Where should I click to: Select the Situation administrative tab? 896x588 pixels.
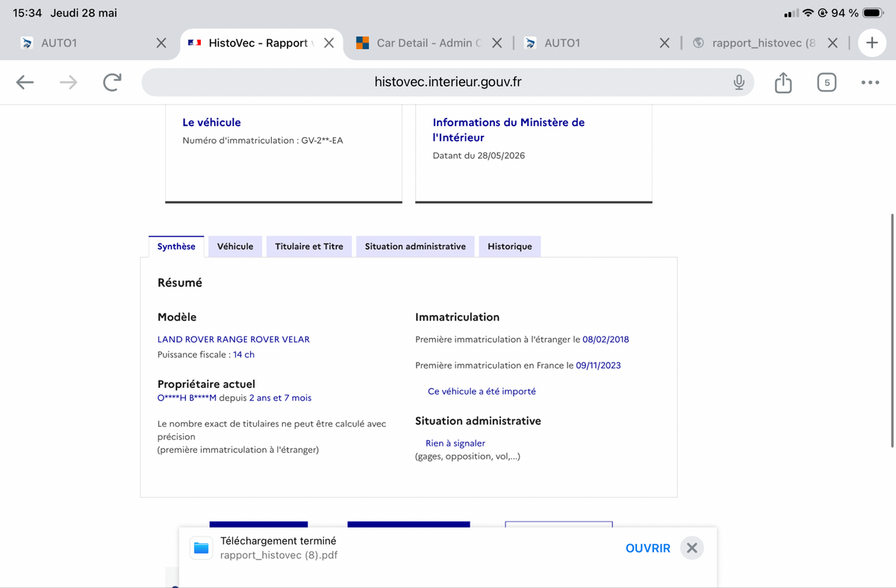(x=415, y=246)
